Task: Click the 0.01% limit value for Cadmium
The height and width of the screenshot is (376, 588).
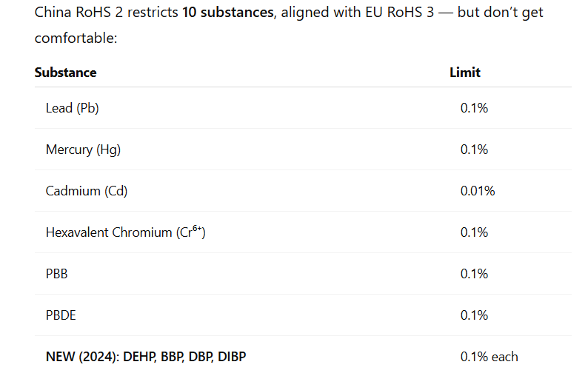Action: [478, 191]
